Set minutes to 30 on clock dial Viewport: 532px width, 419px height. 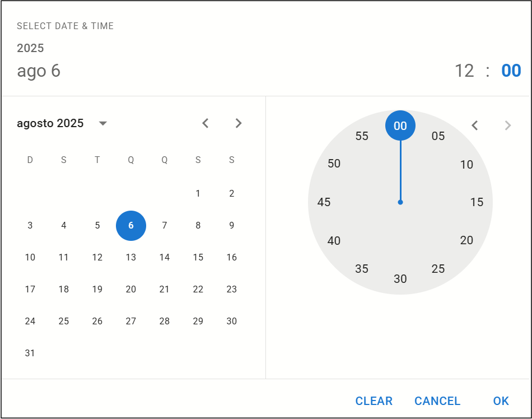[400, 279]
